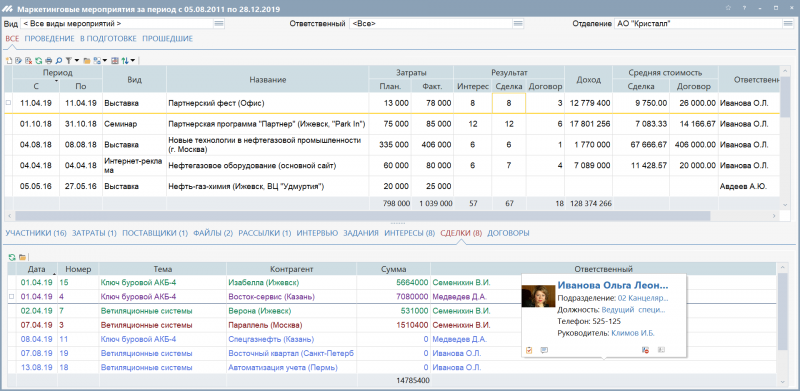Click the contact card icon in popup
Viewport: 800px width, 391px height.
tap(661, 350)
